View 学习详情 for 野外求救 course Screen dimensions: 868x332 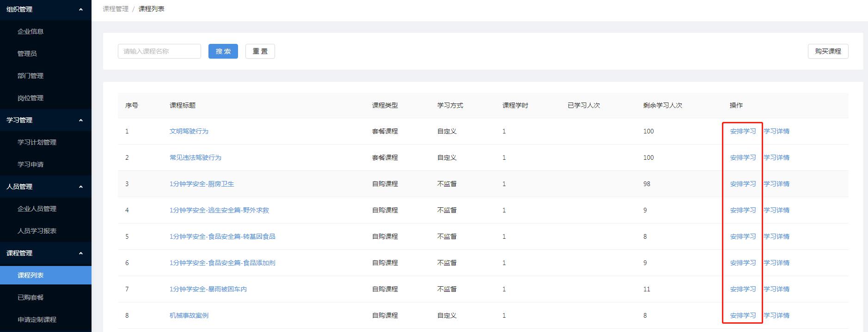tap(776, 210)
